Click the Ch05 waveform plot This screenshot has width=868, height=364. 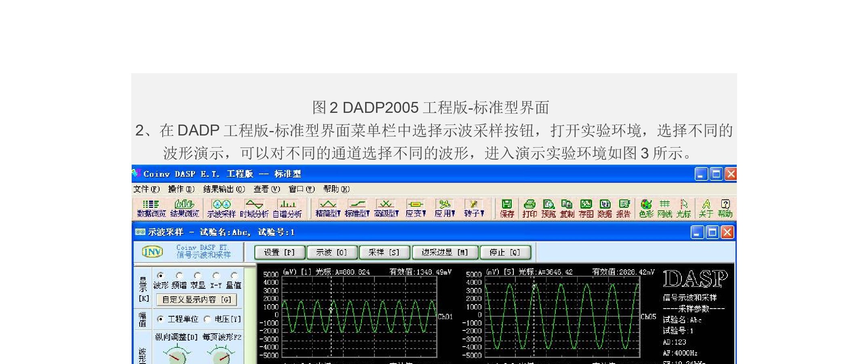click(562, 317)
